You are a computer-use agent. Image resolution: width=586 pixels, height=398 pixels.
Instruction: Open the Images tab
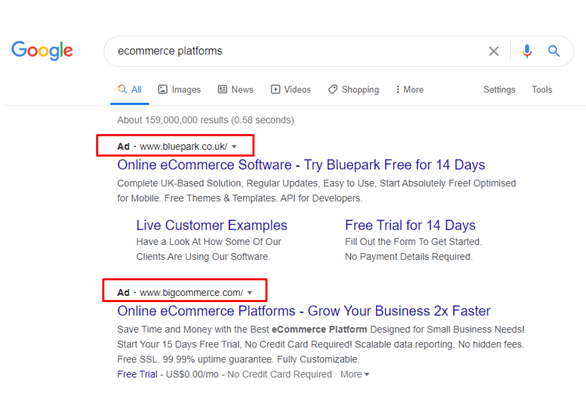coord(179,90)
